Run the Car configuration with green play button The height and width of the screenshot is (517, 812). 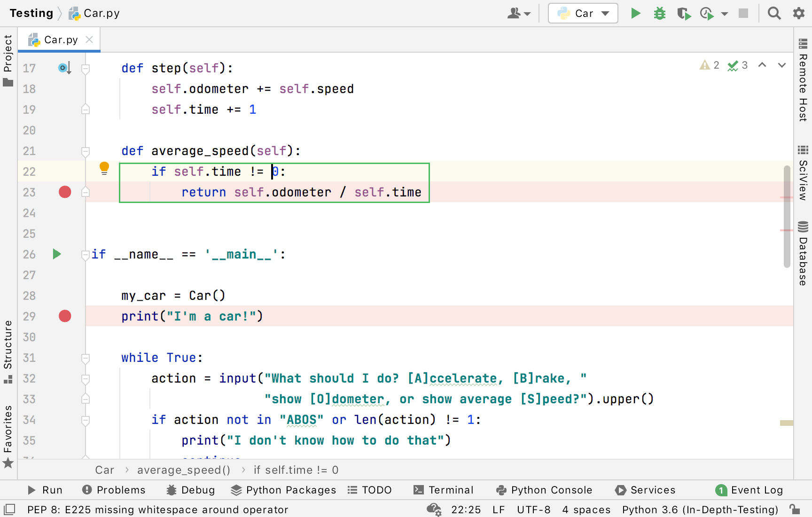pyautogui.click(x=635, y=13)
